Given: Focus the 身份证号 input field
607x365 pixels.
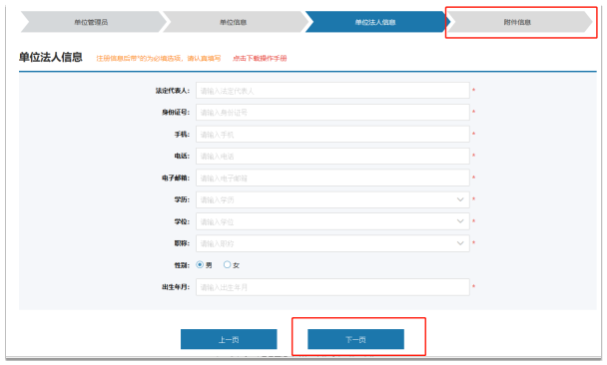Looking at the screenshot, I should [333, 112].
